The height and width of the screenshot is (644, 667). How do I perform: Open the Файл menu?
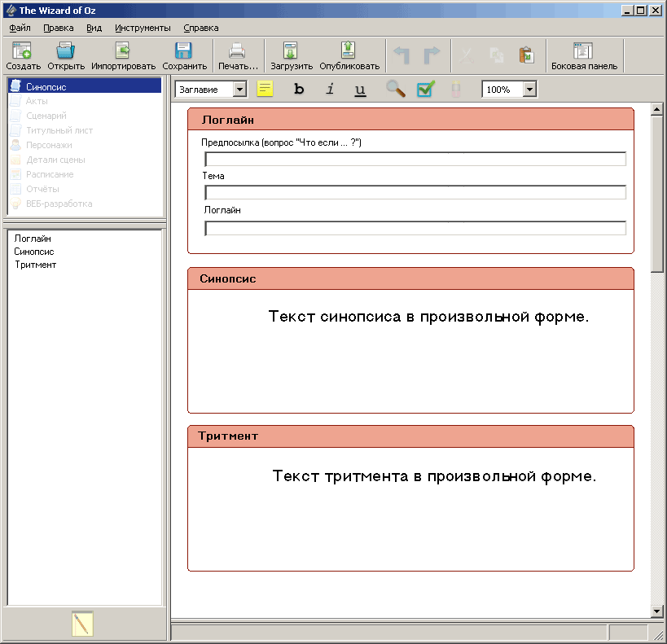pos(20,28)
